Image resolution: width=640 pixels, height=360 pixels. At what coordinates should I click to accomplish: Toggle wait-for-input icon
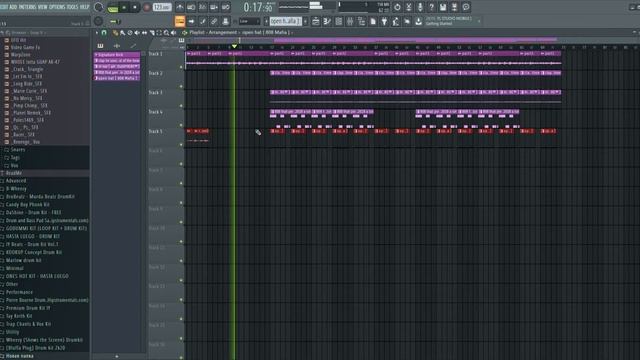tap(191, 7)
